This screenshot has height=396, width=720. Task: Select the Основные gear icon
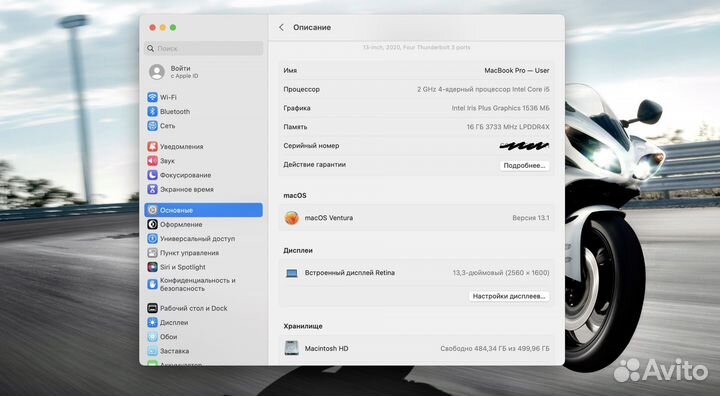point(152,210)
